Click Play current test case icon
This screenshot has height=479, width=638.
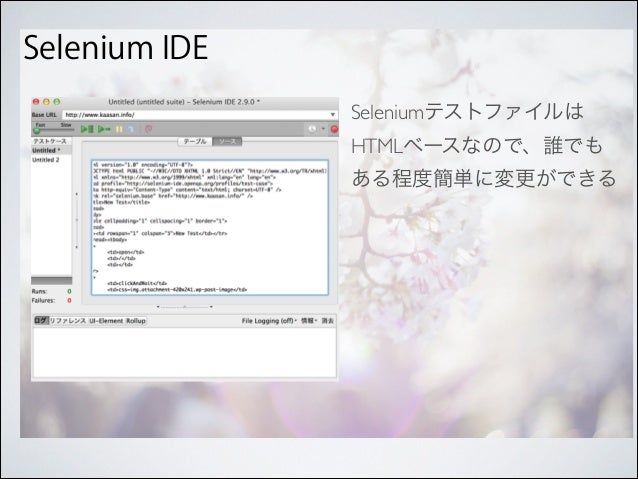(104, 129)
